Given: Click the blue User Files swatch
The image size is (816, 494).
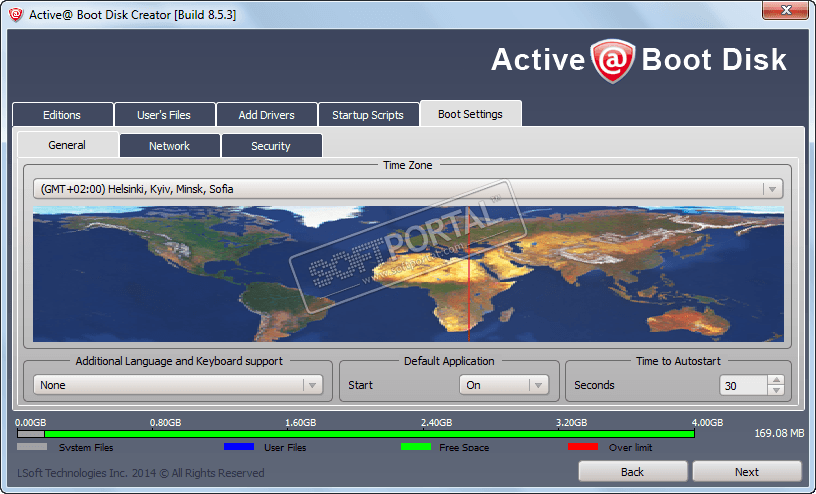Looking at the screenshot, I should point(239,447).
